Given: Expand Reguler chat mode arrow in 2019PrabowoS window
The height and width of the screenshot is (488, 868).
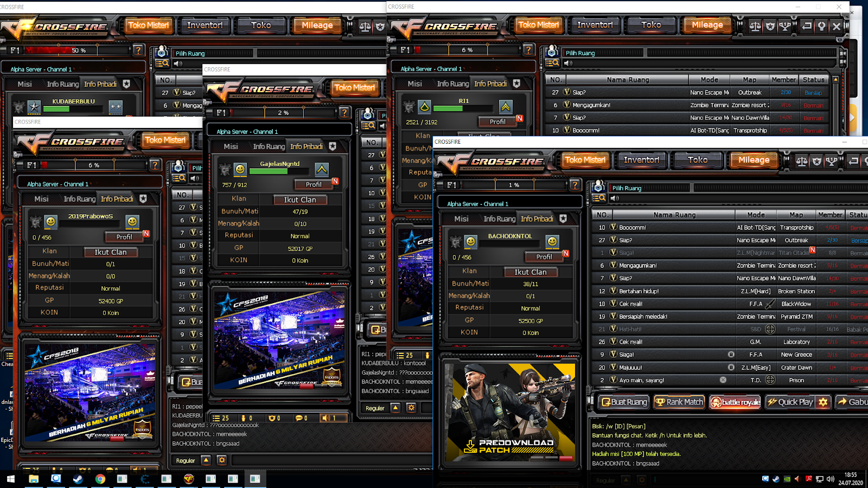Looking at the screenshot, I should [x=206, y=460].
